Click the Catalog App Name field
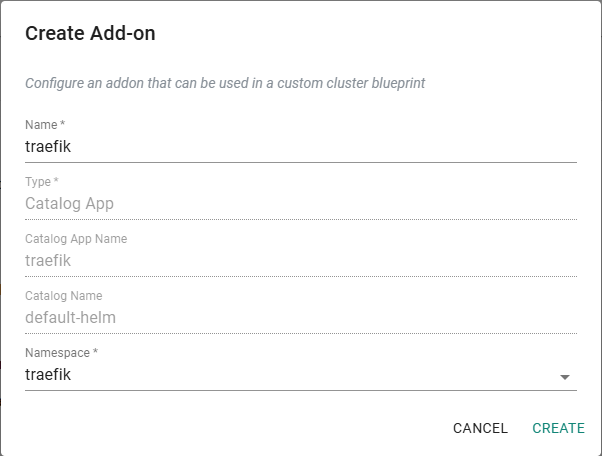Viewport: 602px width, 456px height. [300, 261]
